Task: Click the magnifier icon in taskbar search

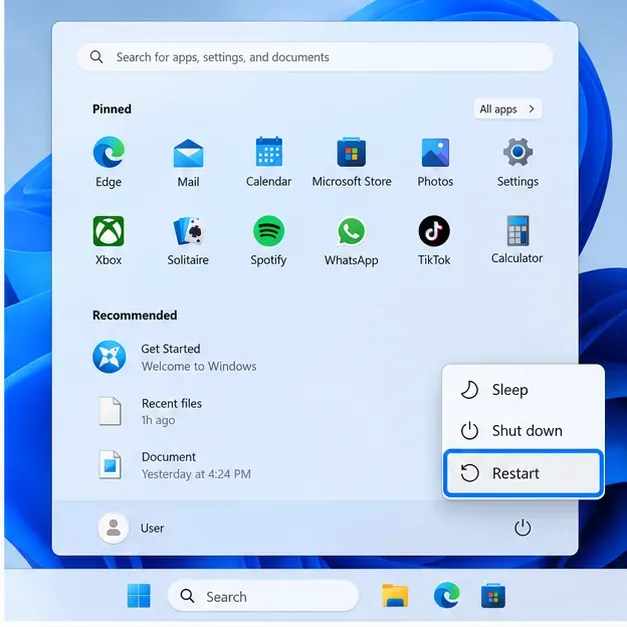Action: 187,596
